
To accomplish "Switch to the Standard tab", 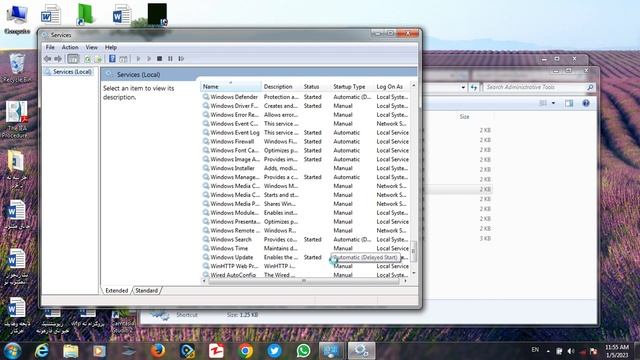I will (147, 291).
